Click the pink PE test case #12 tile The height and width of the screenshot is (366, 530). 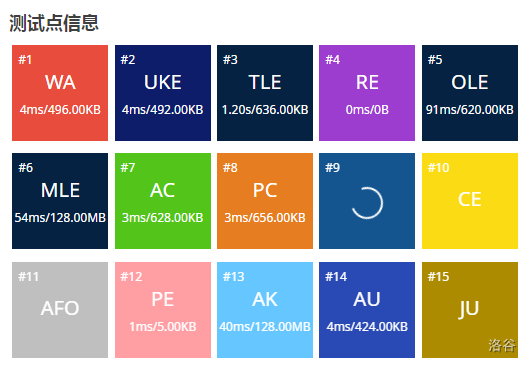point(163,310)
